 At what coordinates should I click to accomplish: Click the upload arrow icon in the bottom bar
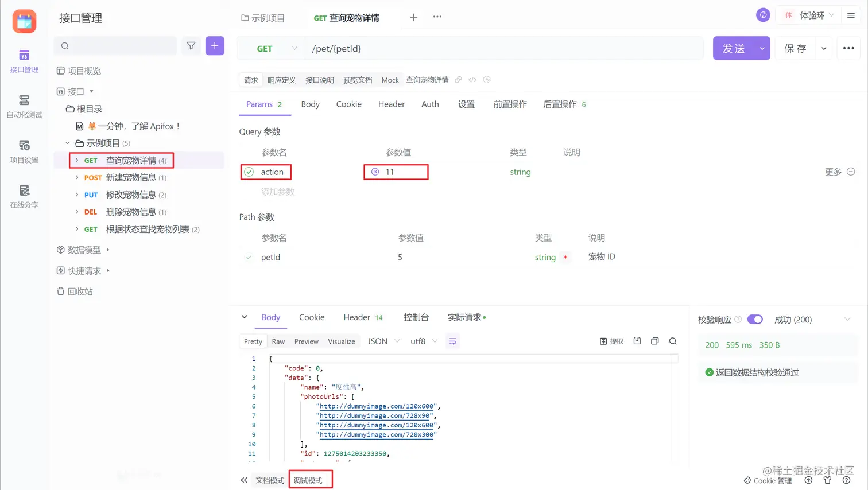tap(808, 480)
